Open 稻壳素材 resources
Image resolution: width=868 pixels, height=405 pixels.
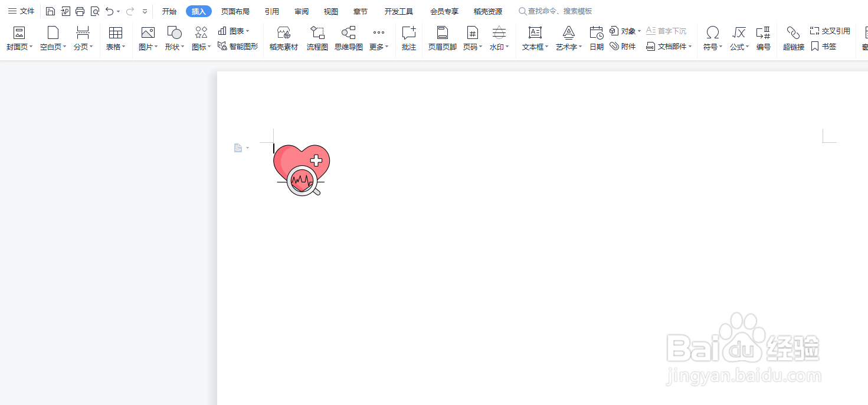284,39
